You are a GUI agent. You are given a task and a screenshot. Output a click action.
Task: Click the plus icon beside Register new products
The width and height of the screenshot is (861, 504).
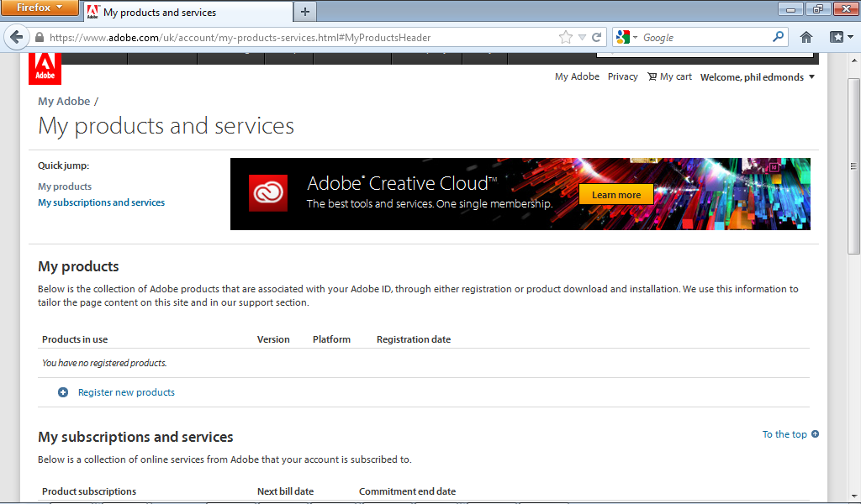tap(63, 392)
